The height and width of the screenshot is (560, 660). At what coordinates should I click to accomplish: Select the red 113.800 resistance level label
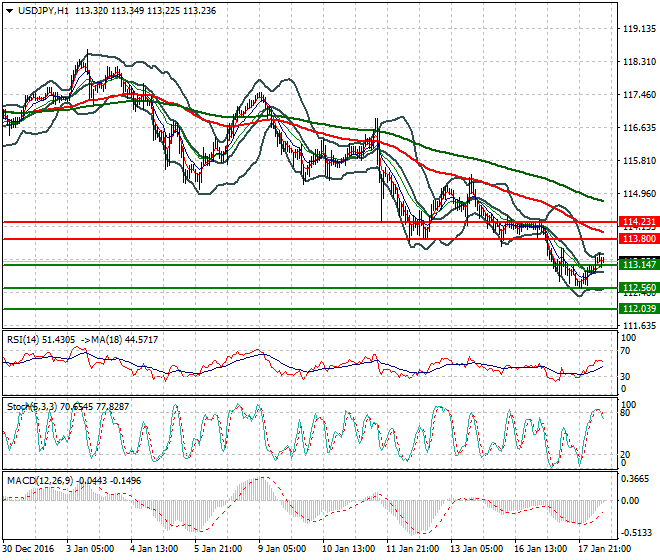click(639, 239)
